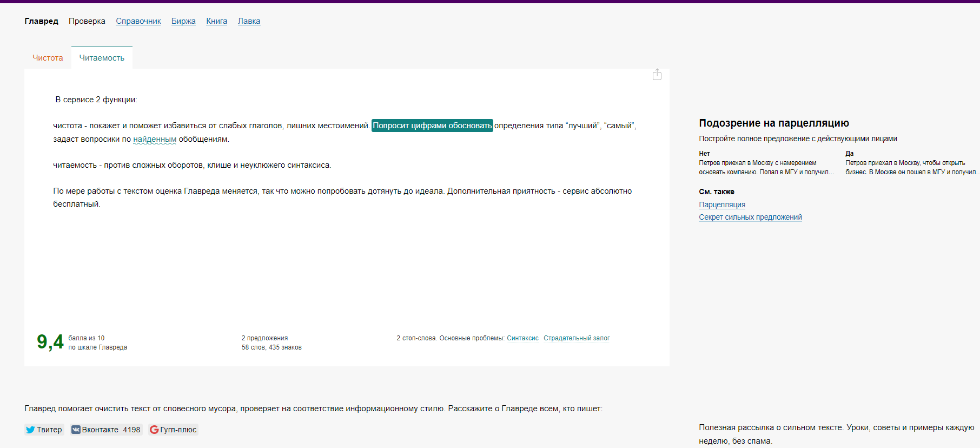Visit the Лавка link
Viewport: 980px width, 448px height.
[x=249, y=21]
